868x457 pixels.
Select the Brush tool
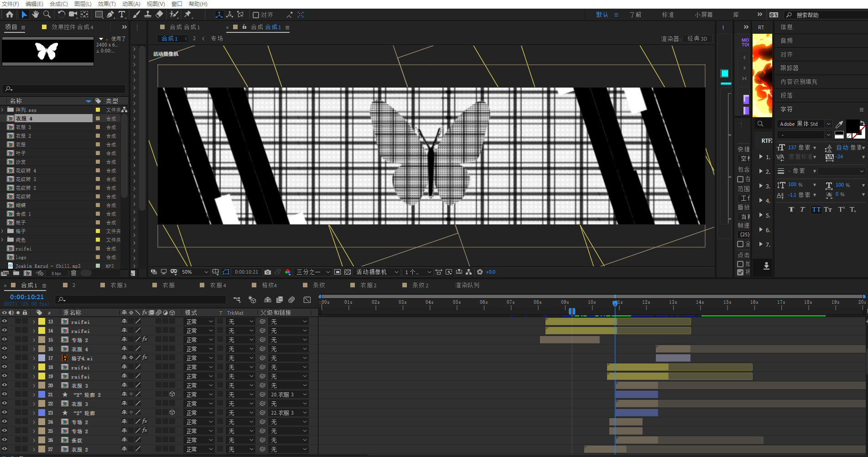point(136,15)
